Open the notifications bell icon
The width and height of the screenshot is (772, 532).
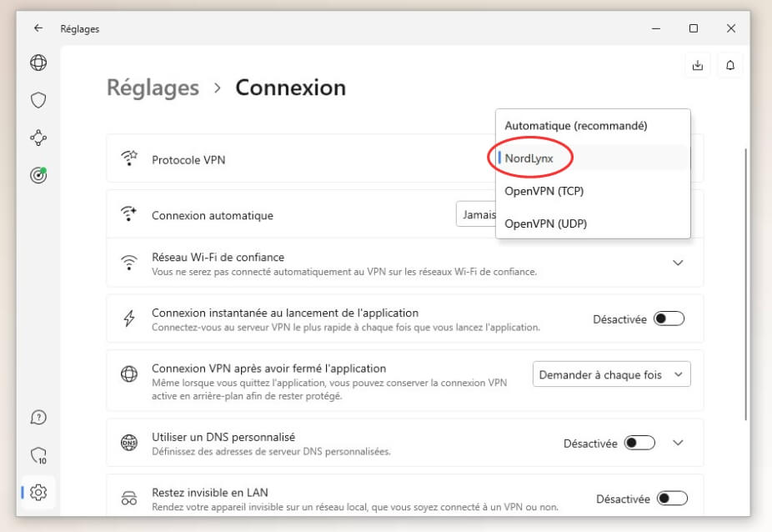pyautogui.click(x=730, y=65)
